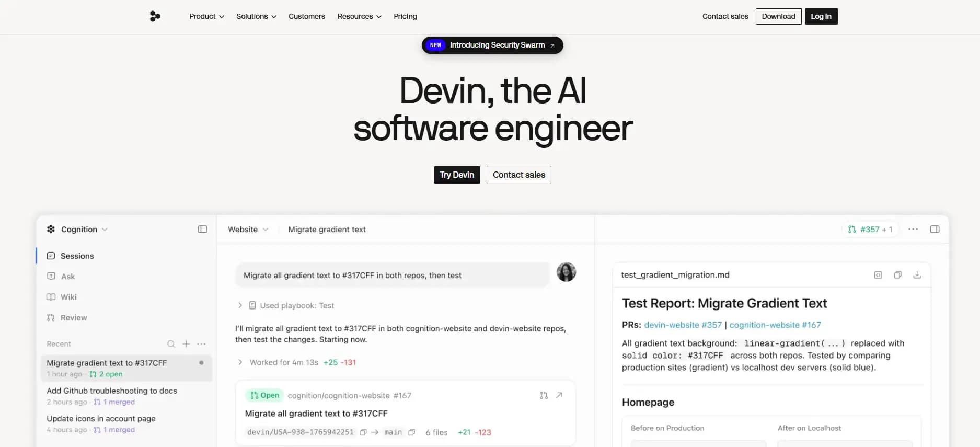980x447 pixels.
Task: Open the Solutions dropdown menu
Action: pos(256,16)
